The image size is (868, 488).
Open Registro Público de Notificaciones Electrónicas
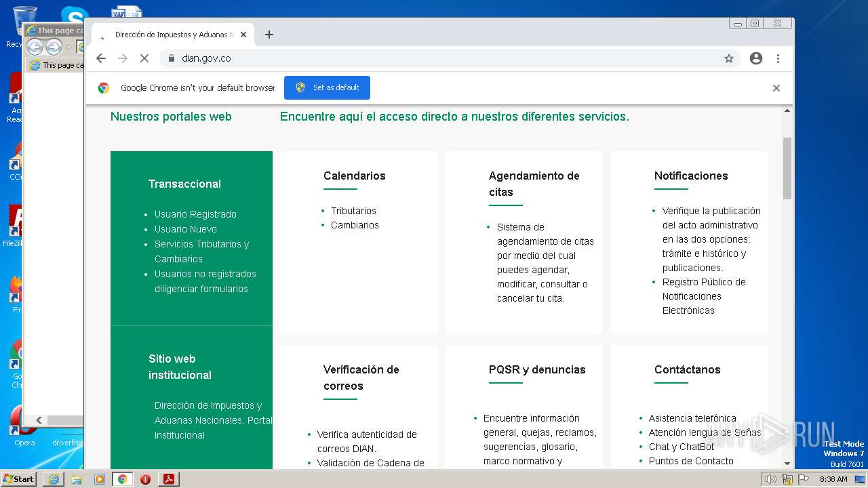coord(704,296)
